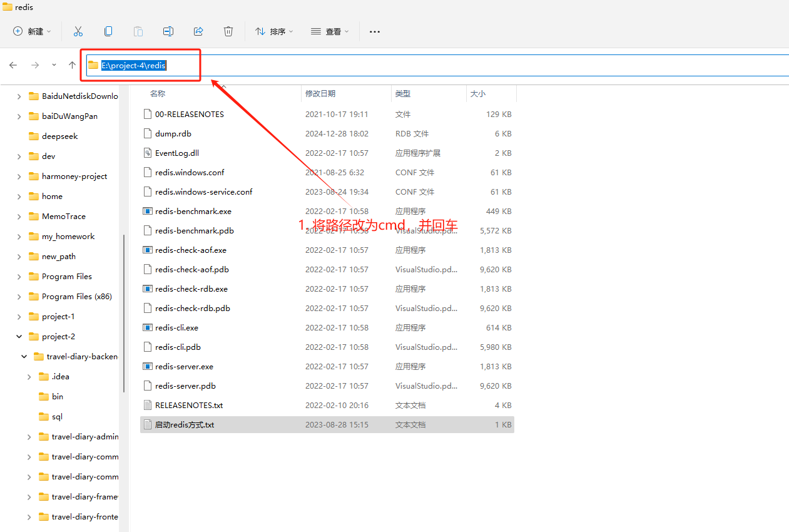Select redis-benchmark.pdb file name
789x532 pixels.
coord(195,230)
